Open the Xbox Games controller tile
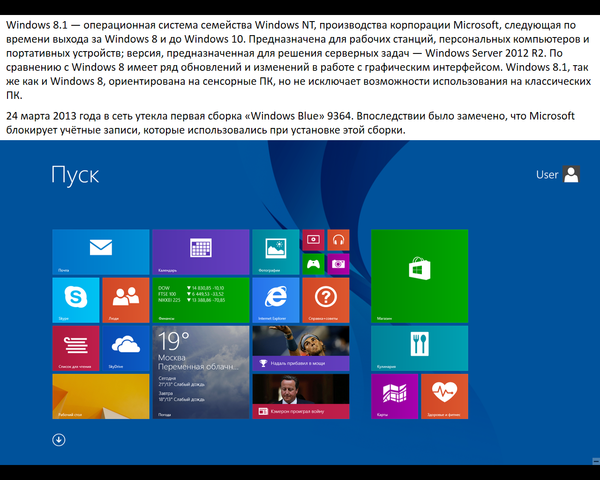The height and width of the screenshot is (480, 600). (314, 264)
